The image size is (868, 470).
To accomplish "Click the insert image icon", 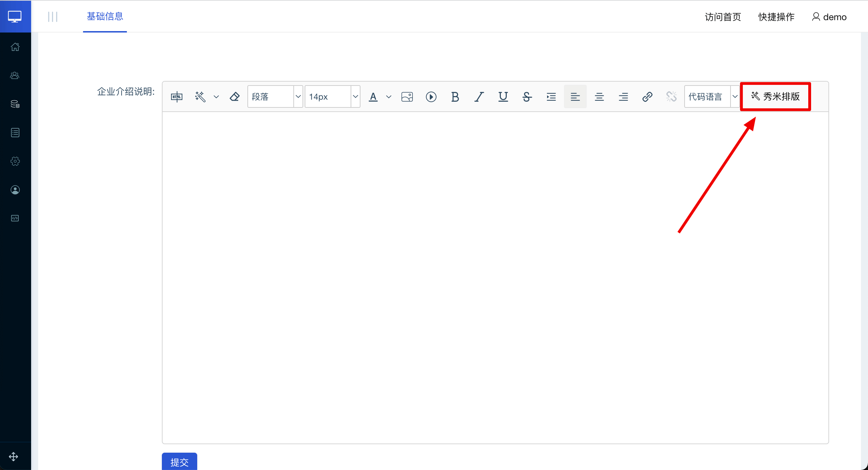I will 407,97.
